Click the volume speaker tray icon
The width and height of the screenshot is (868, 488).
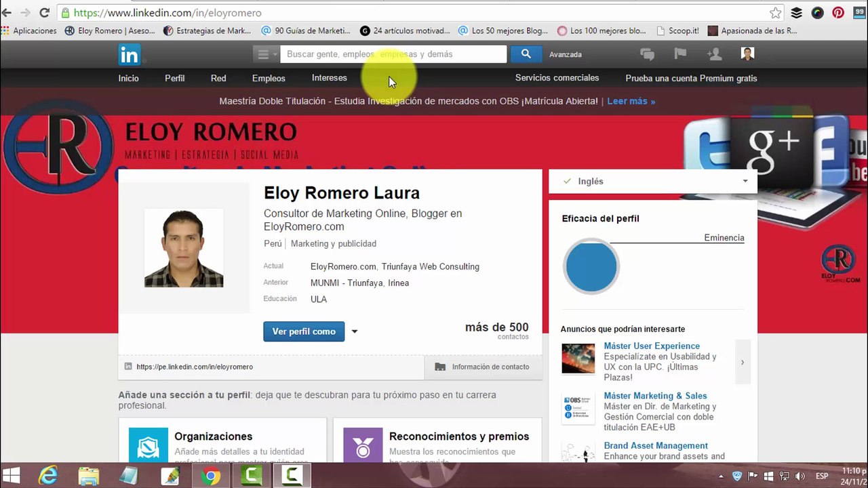click(x=800, y=476)
